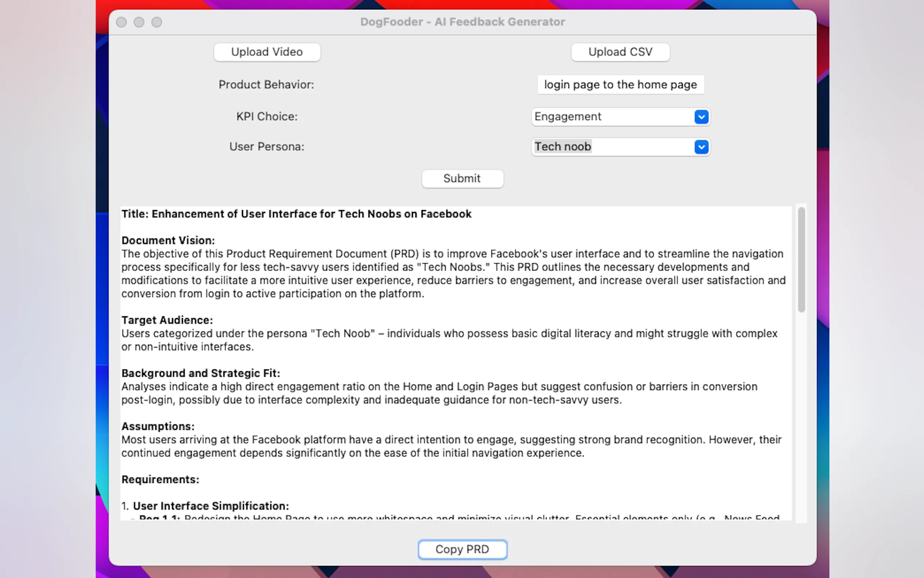
Task: Click the Requirements heading in PRD
Action: [x=160, y=479]
